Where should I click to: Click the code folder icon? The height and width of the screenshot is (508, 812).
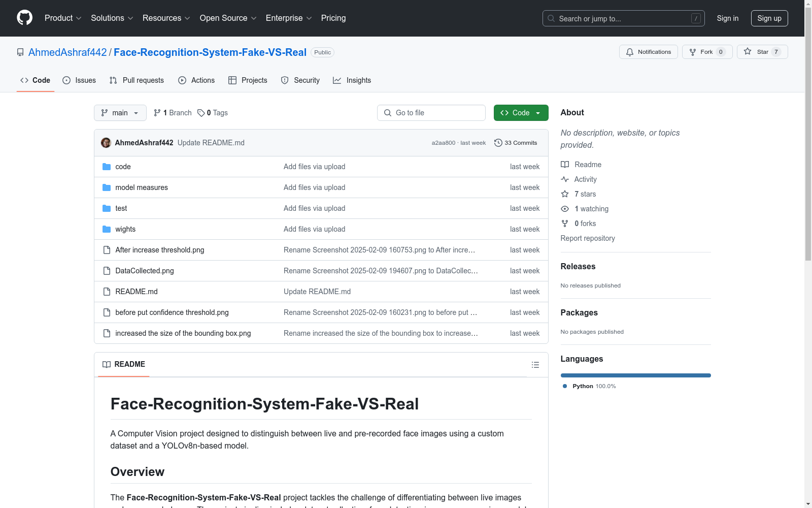tap(107, 167)
